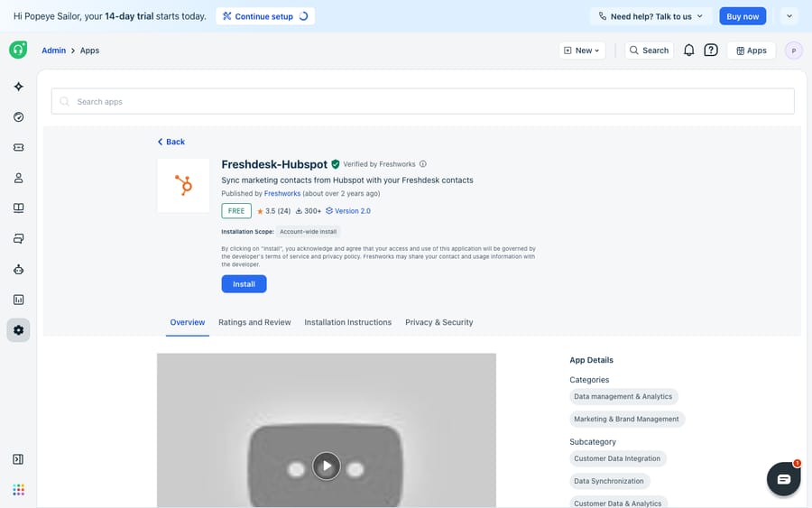Select Data management & Analytics category
812x508 pixels.
pos(623,397)
